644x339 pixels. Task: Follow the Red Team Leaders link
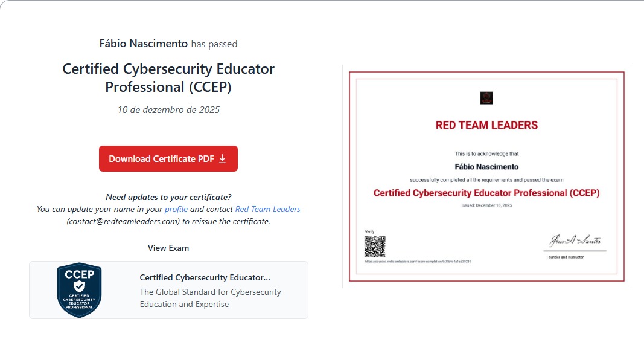pyautogui.click(x=267, y=209)
